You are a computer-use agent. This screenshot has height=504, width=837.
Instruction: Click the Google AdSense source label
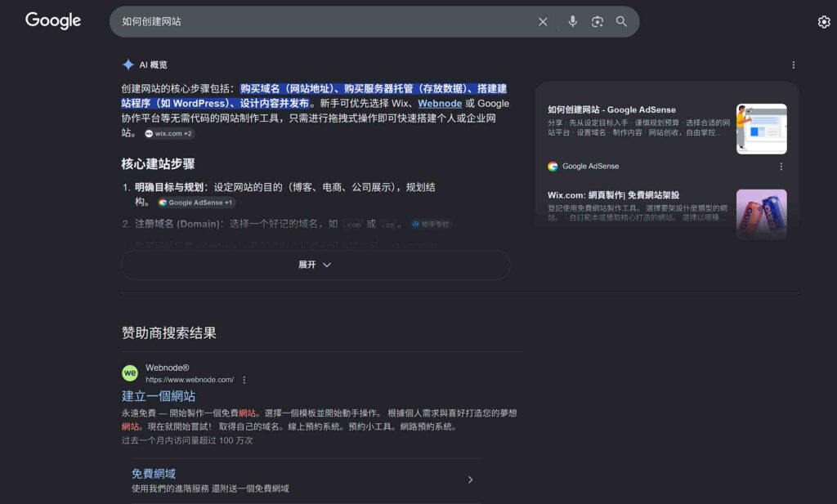tap(590, 167)
